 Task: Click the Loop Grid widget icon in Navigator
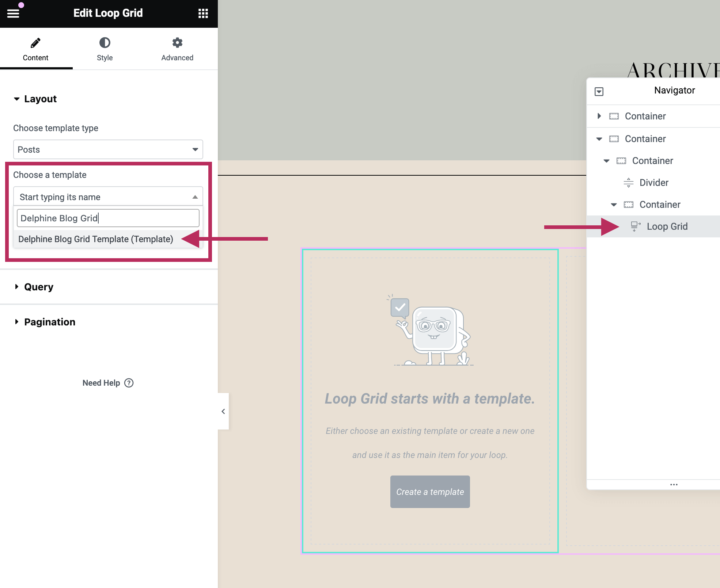(636, 226)
